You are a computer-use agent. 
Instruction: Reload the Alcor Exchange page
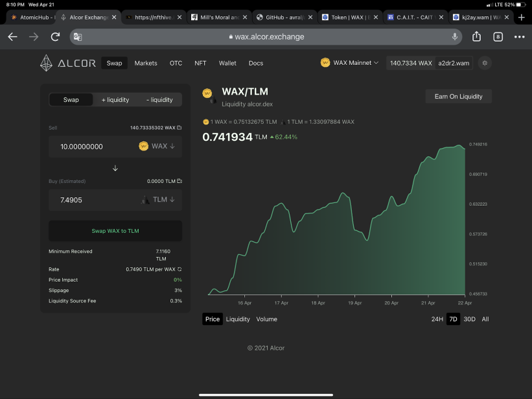(x=55, y=37)
